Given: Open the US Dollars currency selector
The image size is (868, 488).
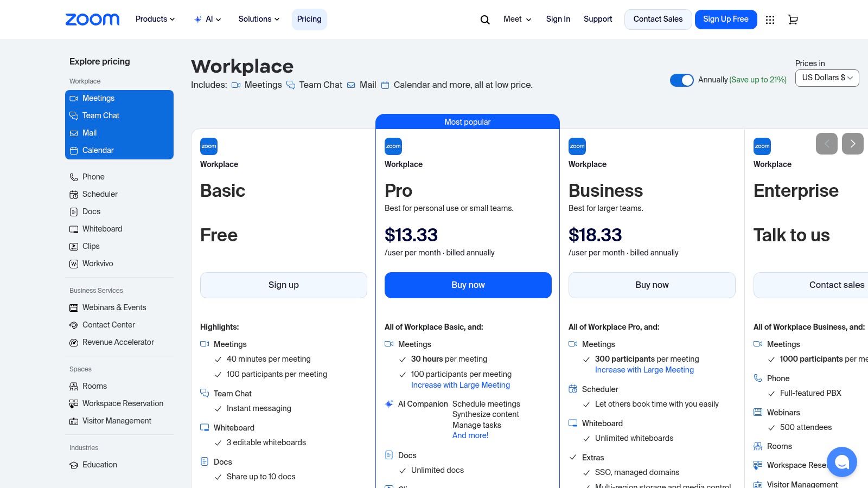Looking at the screenshot, I should [827, 78].
